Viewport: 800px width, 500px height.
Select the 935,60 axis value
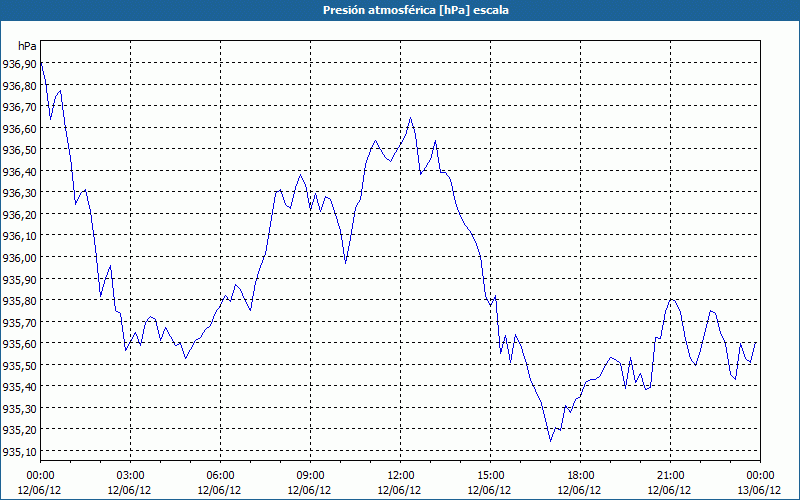click(x=19, y=343)
